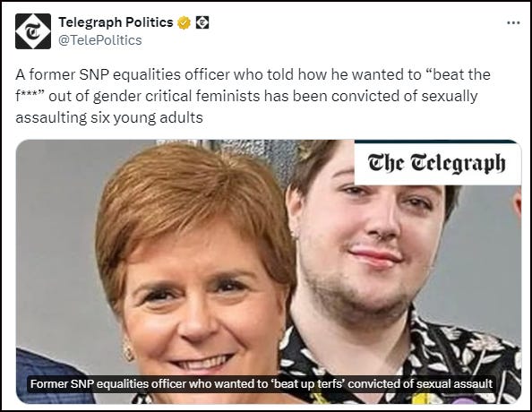Click The Telegraph logo banner on image
The image size is (532, 412).
point(437,164)
